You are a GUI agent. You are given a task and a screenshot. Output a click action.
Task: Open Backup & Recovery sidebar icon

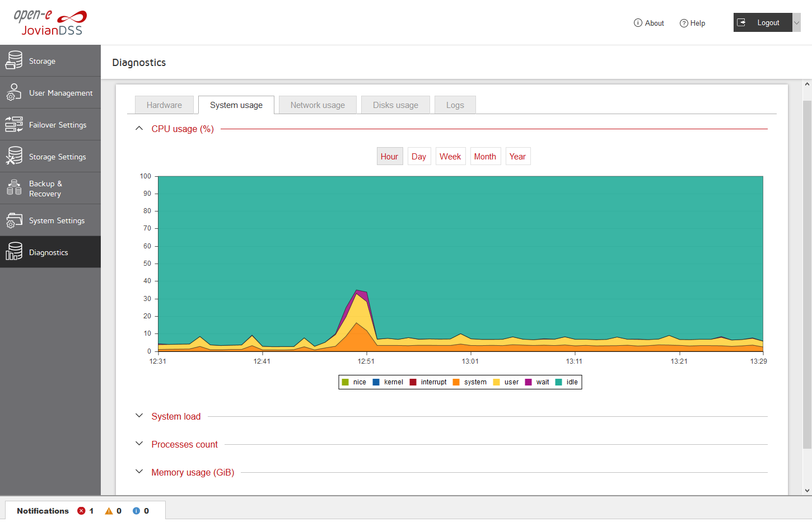[14, 188]
